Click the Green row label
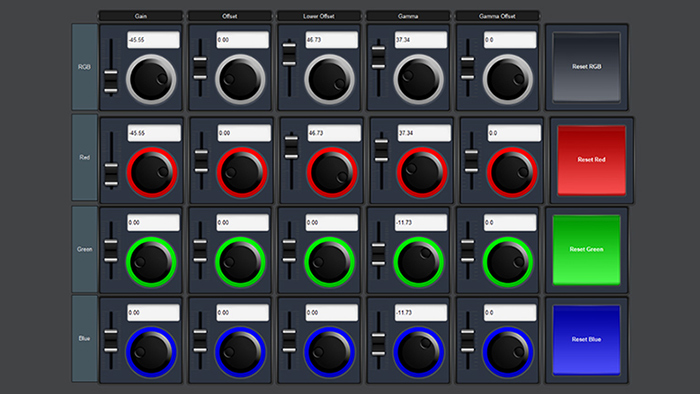The height and width of the screenshot is (394, 700). tap(84, 249)
